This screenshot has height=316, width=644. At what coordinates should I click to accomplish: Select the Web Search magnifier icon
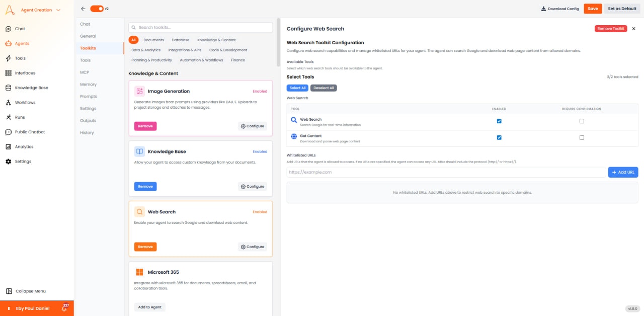tap(294, 120)
